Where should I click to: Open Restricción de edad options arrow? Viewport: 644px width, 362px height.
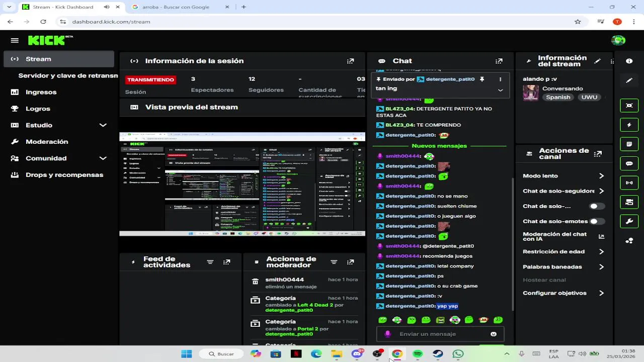click(601, 252)
